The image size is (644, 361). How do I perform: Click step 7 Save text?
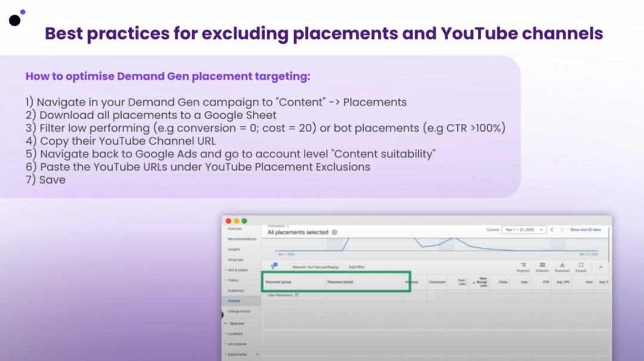45,180
